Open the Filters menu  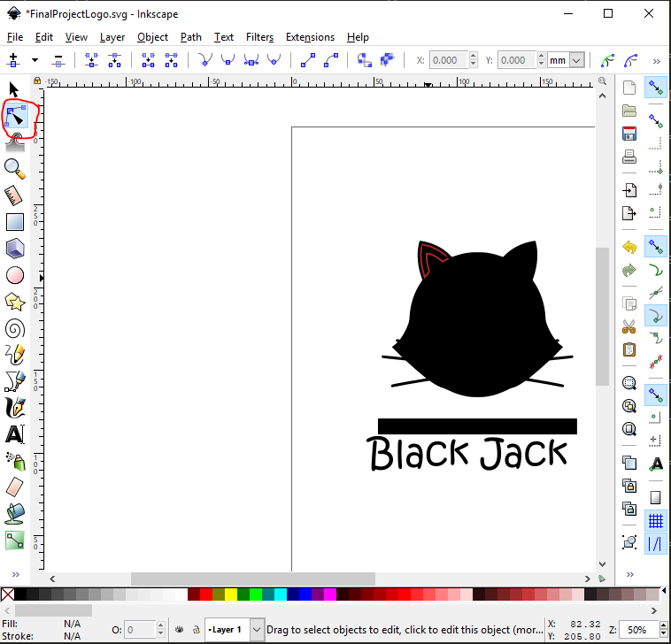click(259, 37)
